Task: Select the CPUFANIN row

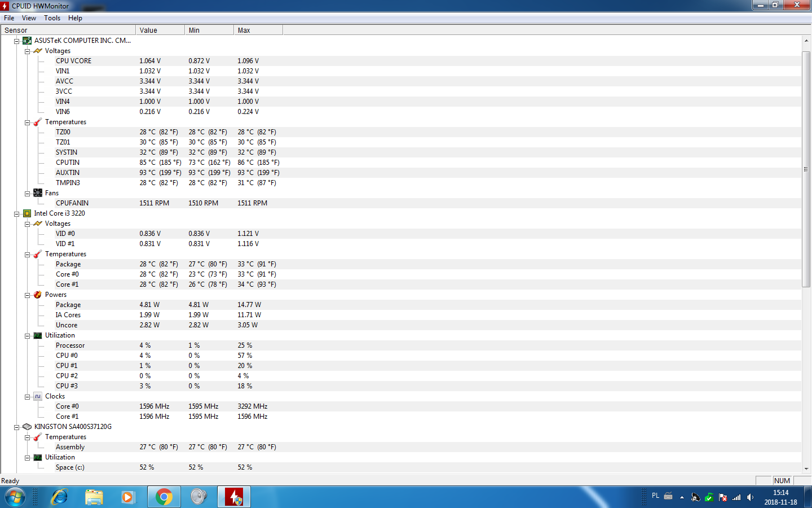Action: (x=401, y=203)
